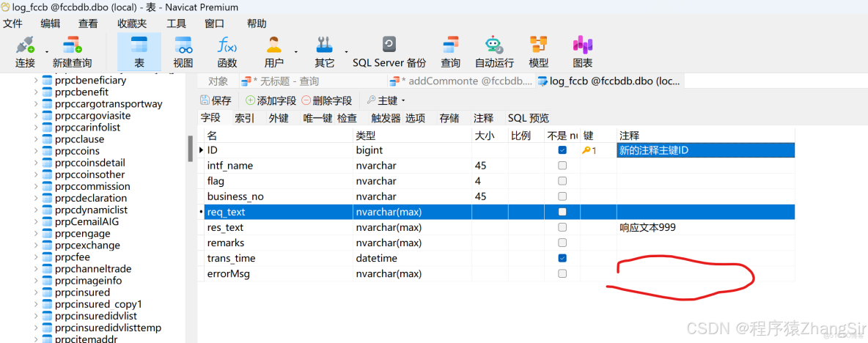Image resolution: width=868 pixels, height=343 pixels.
Task: Switch to the SQL 预览 tab
Action: point(528,118)
